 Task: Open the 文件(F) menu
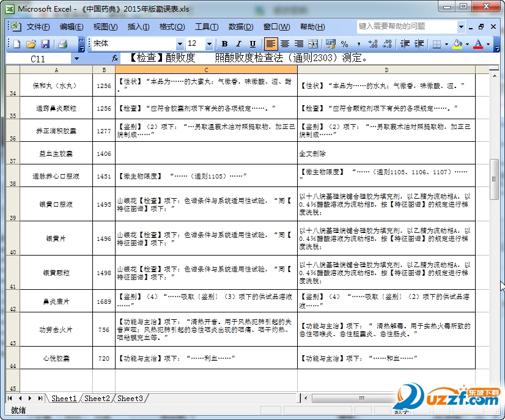click(x=38, y=27)
